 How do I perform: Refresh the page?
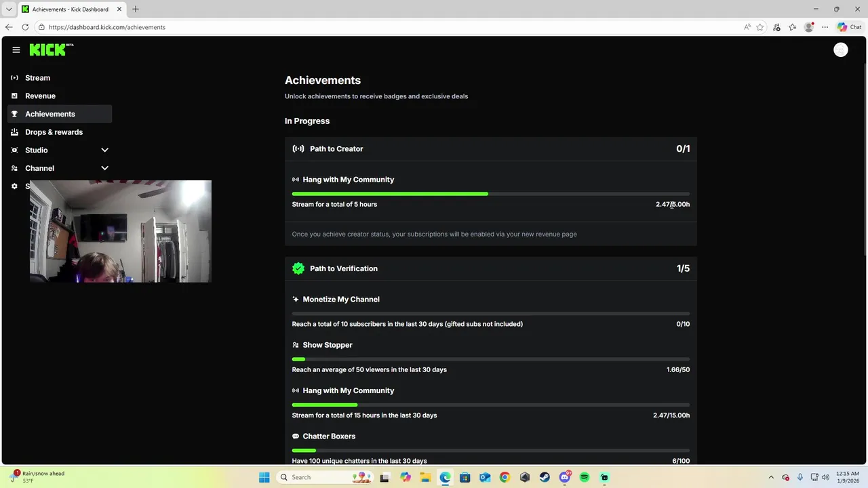(x=25, y=27)
